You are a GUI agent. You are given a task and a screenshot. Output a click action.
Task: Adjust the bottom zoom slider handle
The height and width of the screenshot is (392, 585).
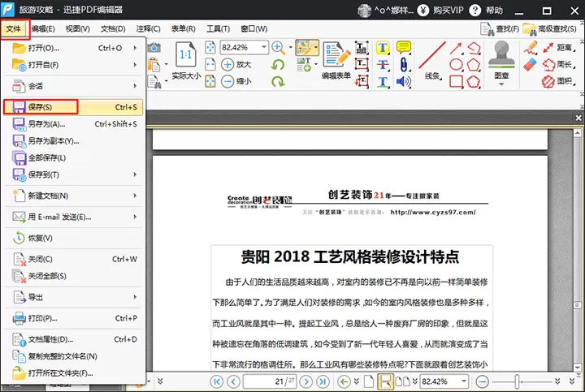pyautogui.click(x=517, y=381)
